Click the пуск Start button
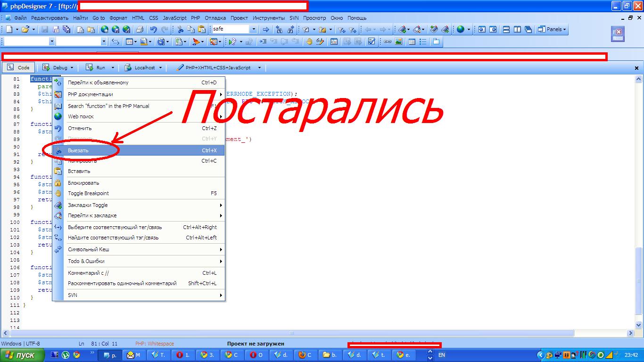This screenshot has width=644, height=362. 20,355
